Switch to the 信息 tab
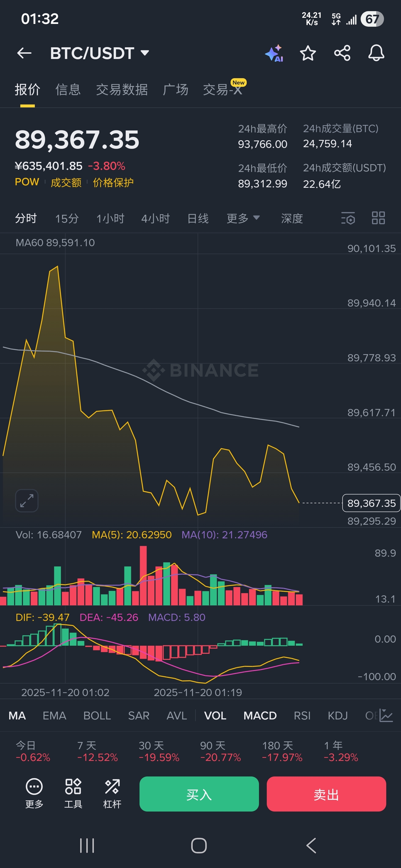401x868 pixels. 68,90
